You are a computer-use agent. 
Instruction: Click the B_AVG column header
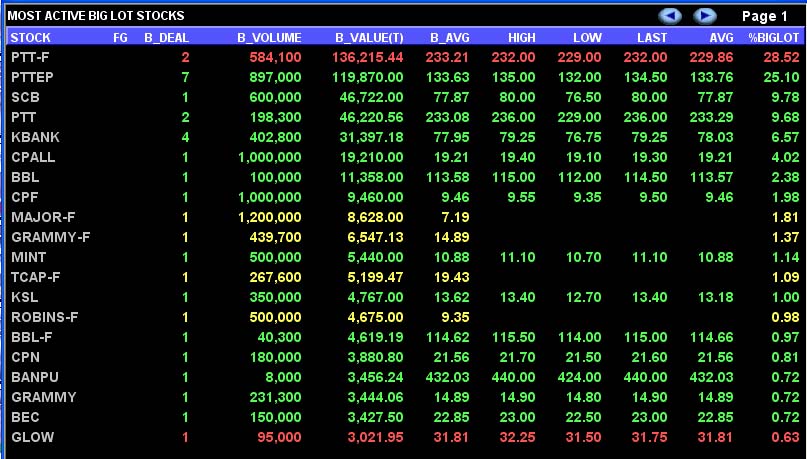[448, 38]
